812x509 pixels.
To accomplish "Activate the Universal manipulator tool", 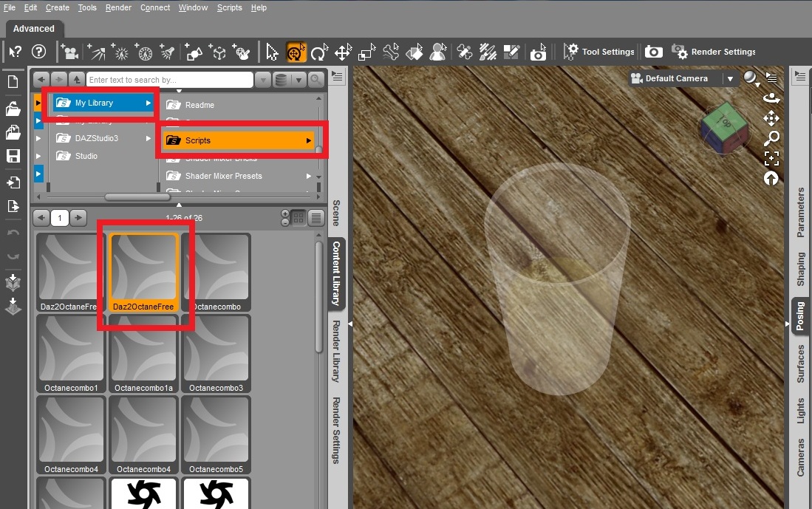I will (x=296, y=52).
